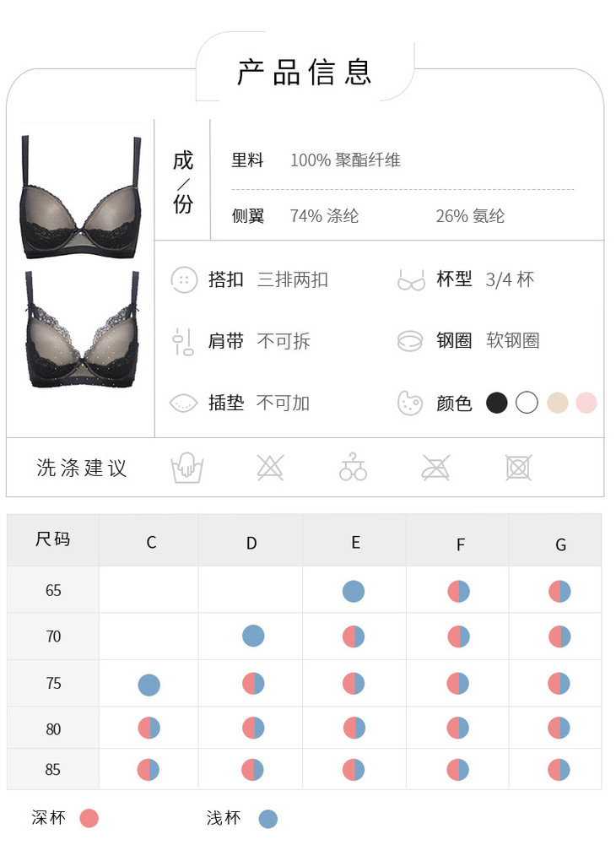Image resolution: width=616 pixels, height=845 pixels.
Task: Click the pad insert icon beside 插垫
Action: [x=183, y=403]
